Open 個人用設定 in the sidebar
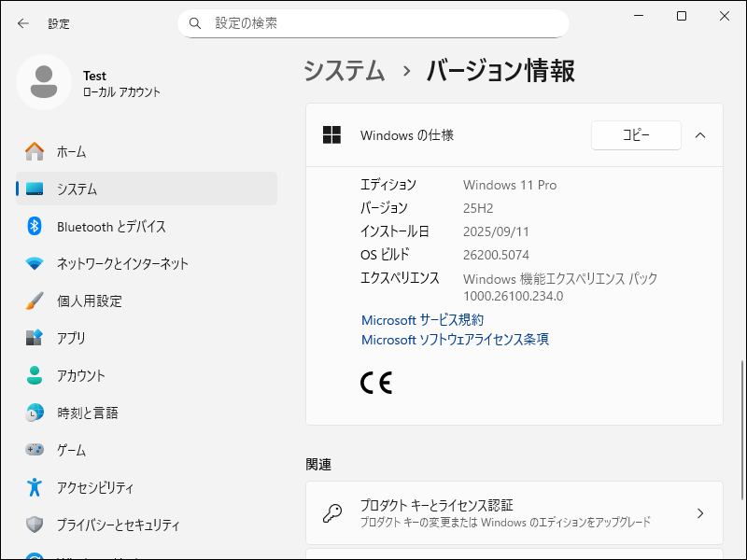Image resolution: width=747 pixels, height=560 pixels. (147, 301)
